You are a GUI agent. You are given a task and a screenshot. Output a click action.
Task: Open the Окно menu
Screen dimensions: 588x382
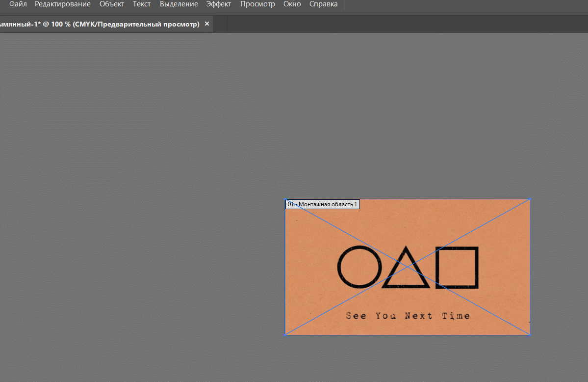292,4
